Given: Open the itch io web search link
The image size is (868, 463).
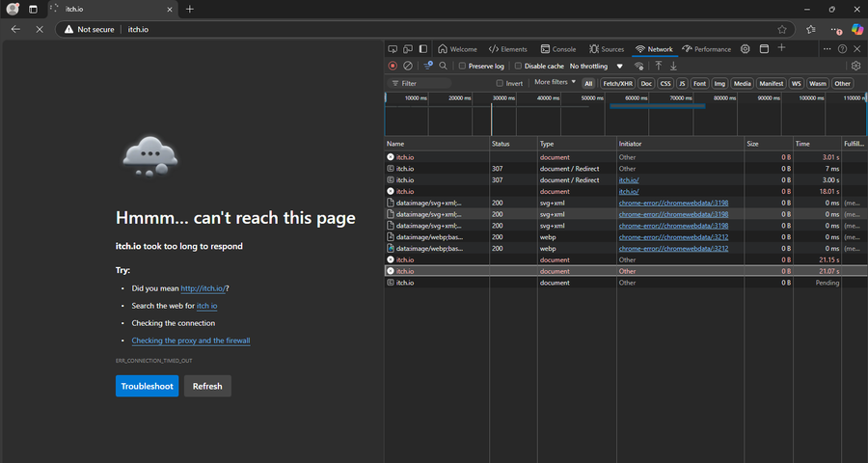Looking at the screenshot, I should click(206, 306).
